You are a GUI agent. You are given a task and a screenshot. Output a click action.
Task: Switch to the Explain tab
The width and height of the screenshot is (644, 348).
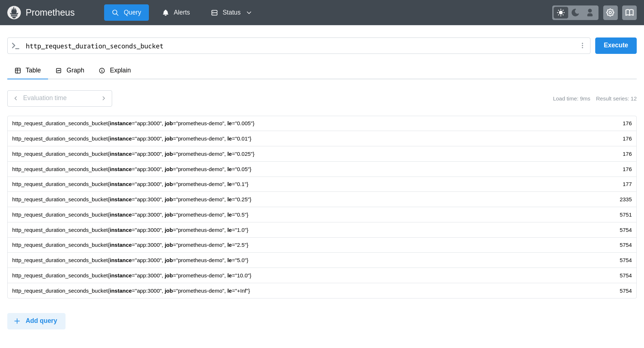115,71
